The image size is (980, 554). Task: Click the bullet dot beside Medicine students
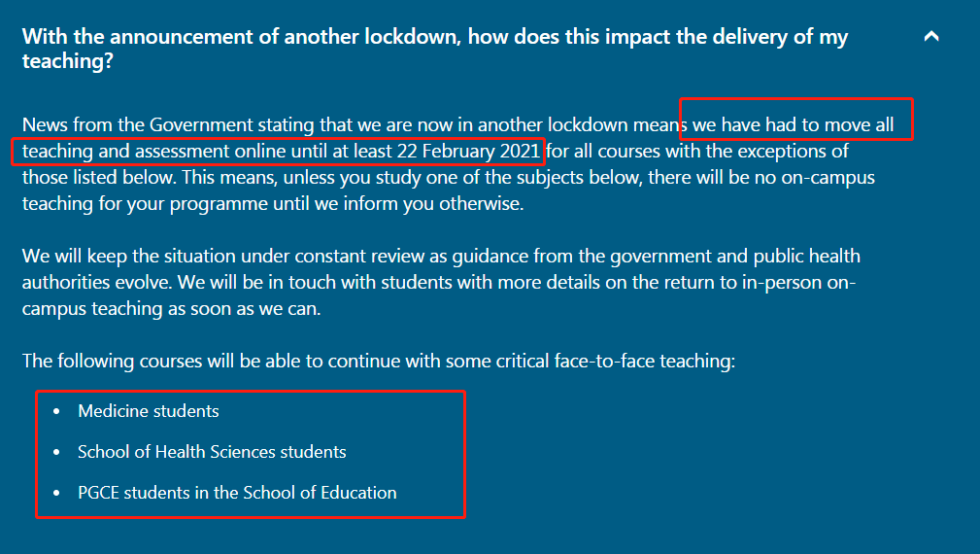point(56,411)
